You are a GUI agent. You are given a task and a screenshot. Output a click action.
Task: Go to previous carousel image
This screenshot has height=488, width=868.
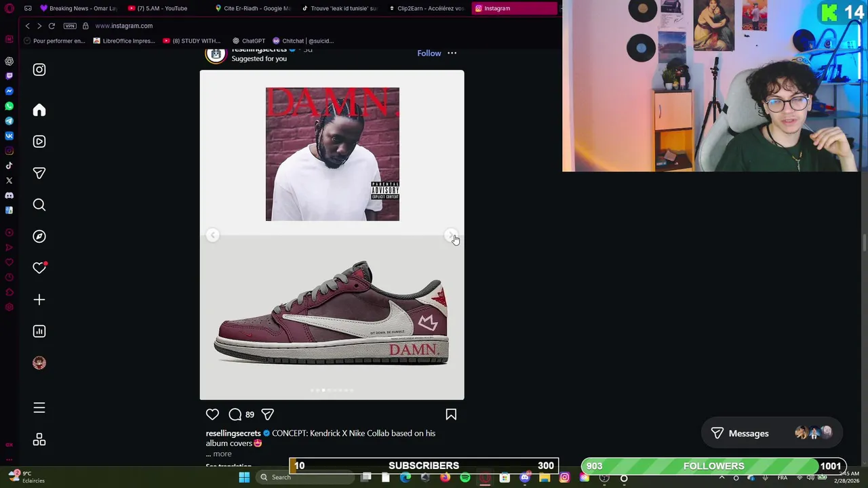[213, 235]
